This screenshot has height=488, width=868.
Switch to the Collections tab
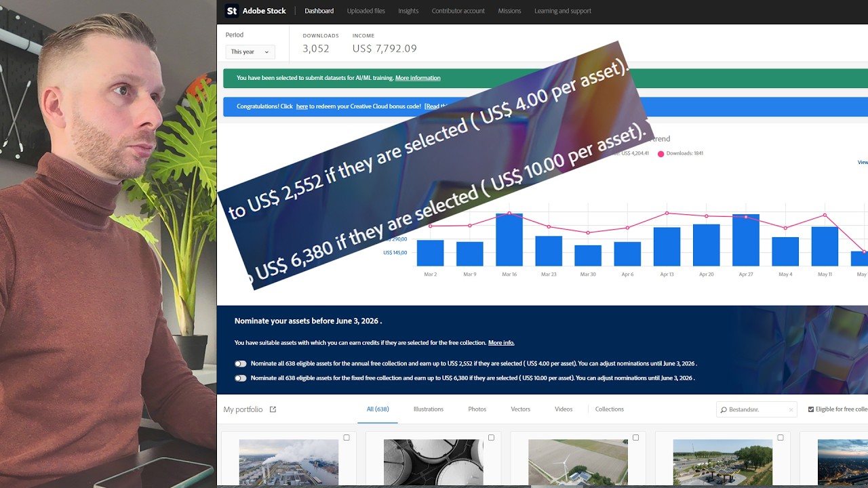click(x=610, y=409)
